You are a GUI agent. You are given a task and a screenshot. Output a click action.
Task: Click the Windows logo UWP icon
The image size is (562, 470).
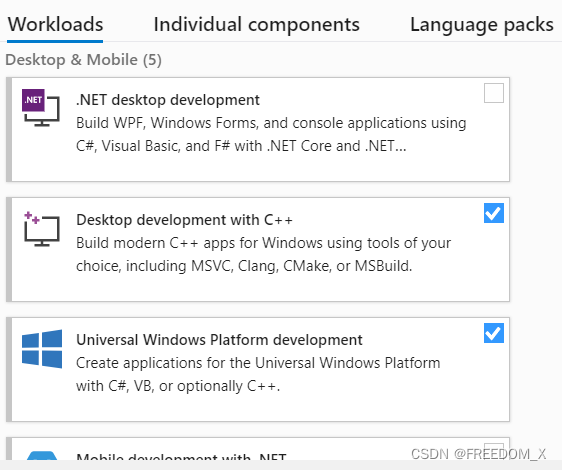42,349
